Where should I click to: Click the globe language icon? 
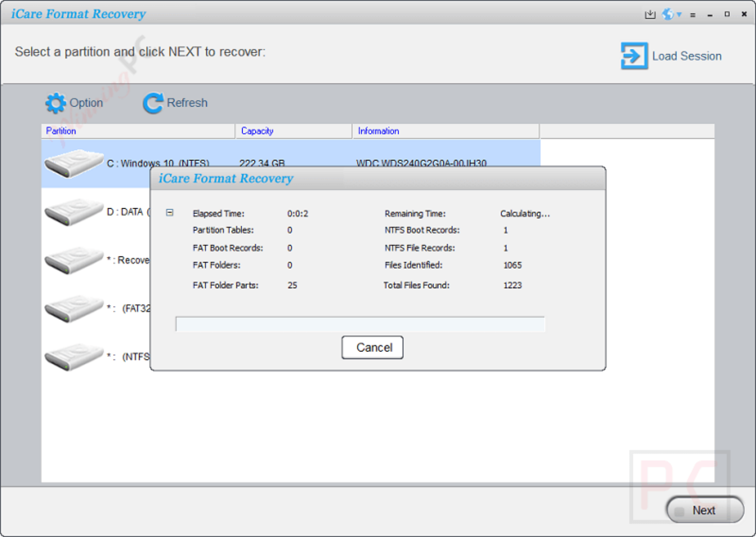[667, 14]
